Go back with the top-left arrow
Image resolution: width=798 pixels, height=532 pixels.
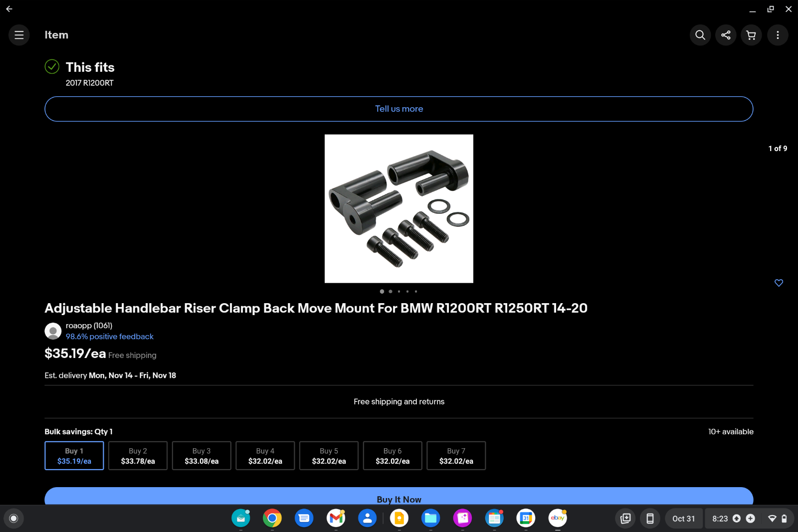(x=9, y=9)
